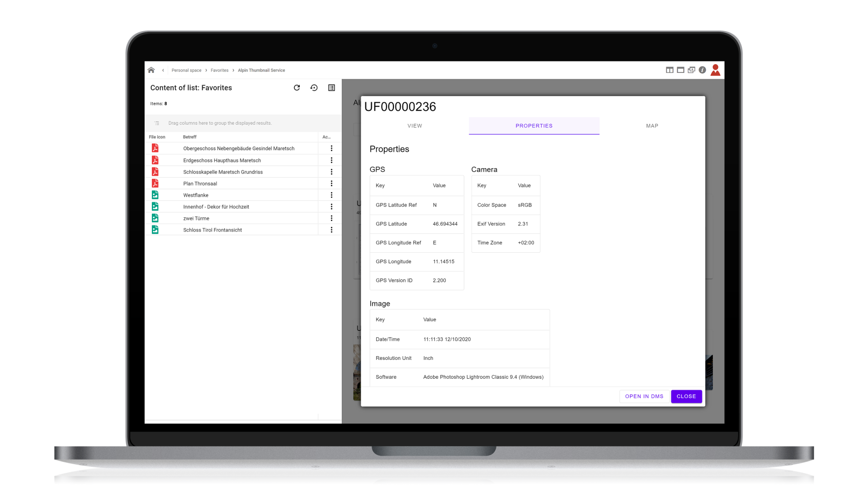
Task: Click the OPEN IN DMS button
Action: [x=644, y=396]
